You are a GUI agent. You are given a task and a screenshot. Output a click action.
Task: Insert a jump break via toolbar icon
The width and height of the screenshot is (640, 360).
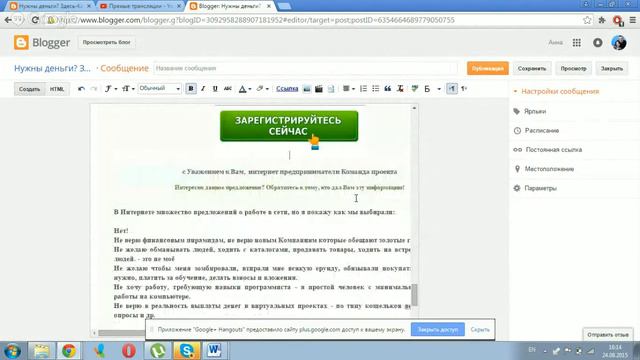coord(331,89)
